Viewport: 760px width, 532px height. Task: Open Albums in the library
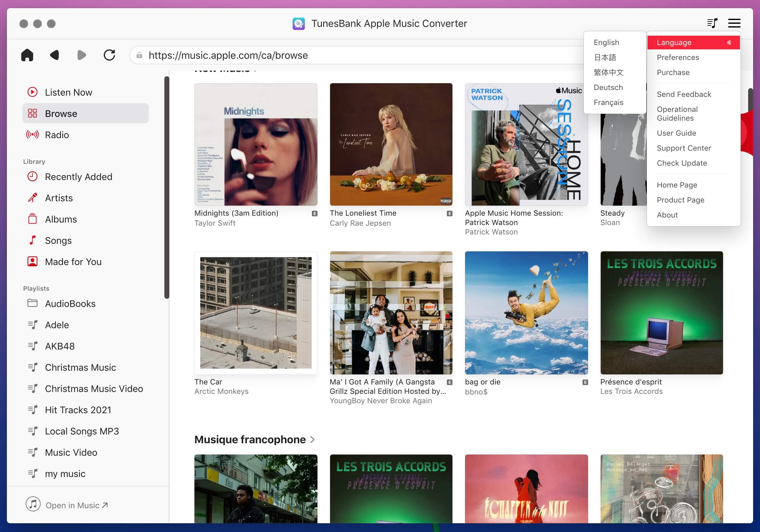click(x=85, y=219)
